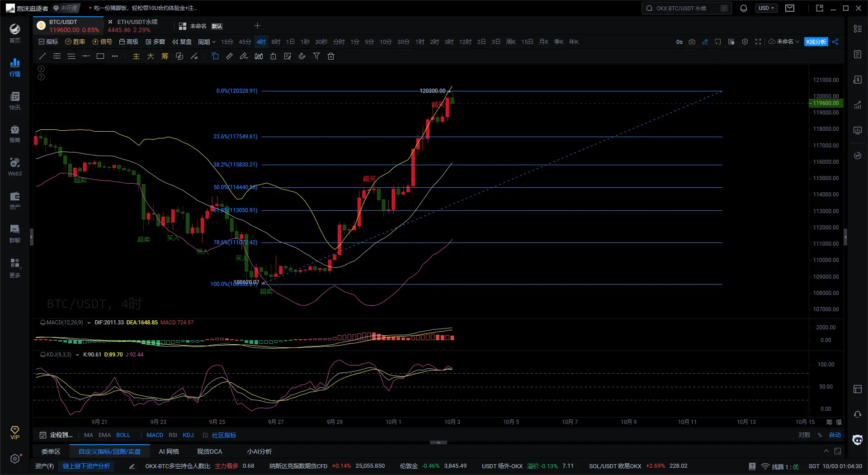Click the trash icon to delete drawings
Screen dimensions: 868x475
point(331,56)
